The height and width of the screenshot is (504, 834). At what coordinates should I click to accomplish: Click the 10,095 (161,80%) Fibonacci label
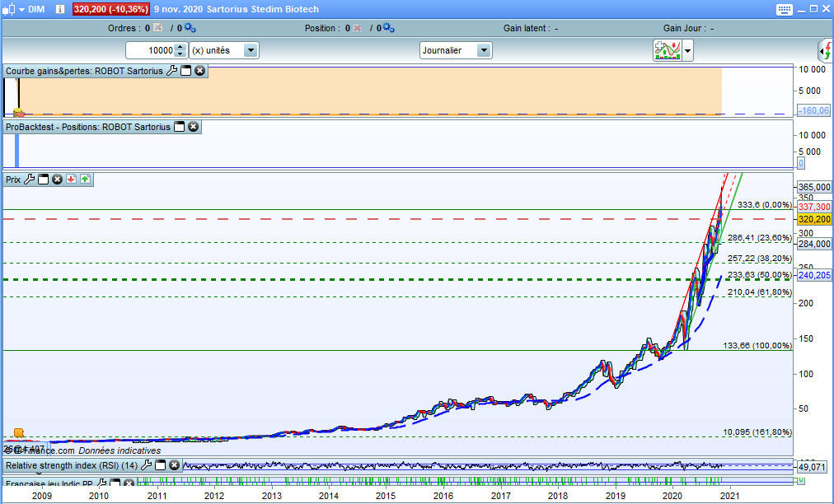click(x=757, y=432)
